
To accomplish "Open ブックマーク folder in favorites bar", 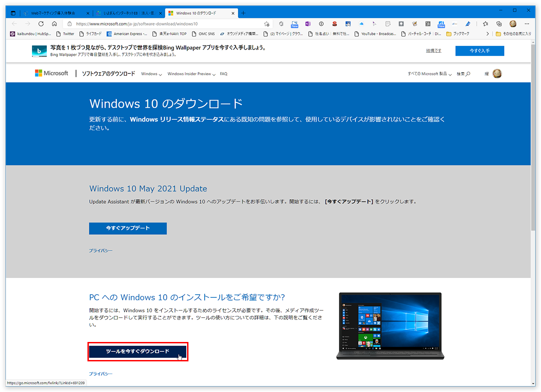I will [x=458, y=34].
